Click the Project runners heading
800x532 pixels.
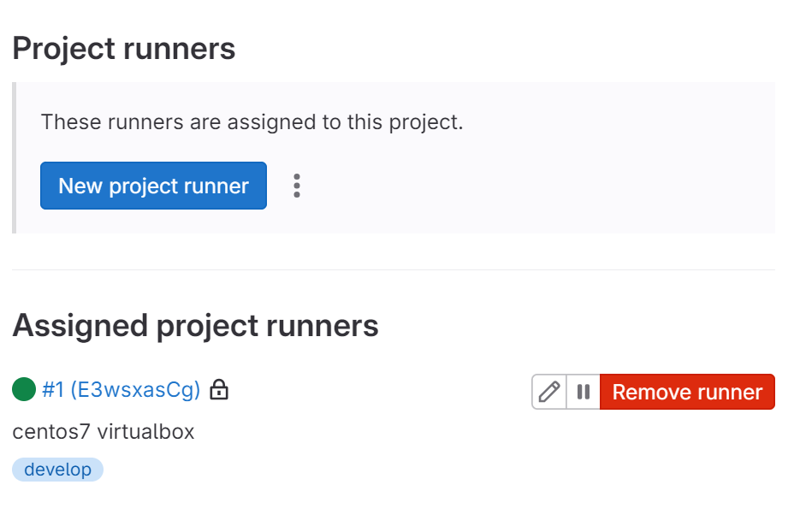click(124, 49)
